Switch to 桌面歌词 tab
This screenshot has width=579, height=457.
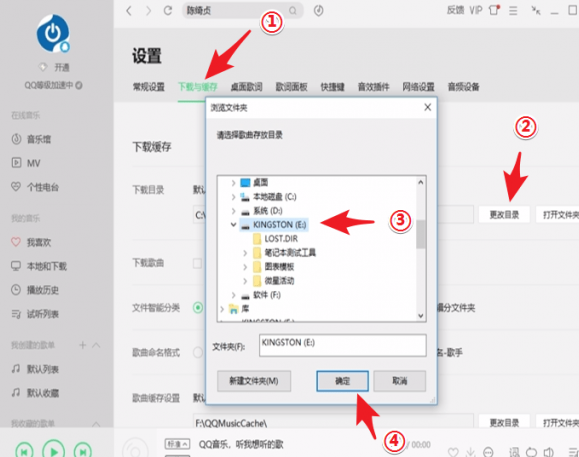coord(246,87)
